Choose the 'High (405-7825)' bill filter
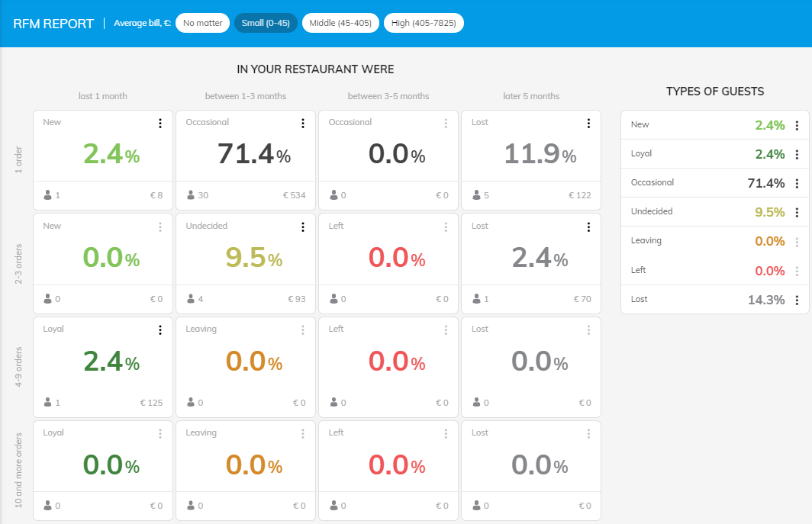Image resolution: width=812 pixels, height=524 pixels. pos(424,23)
